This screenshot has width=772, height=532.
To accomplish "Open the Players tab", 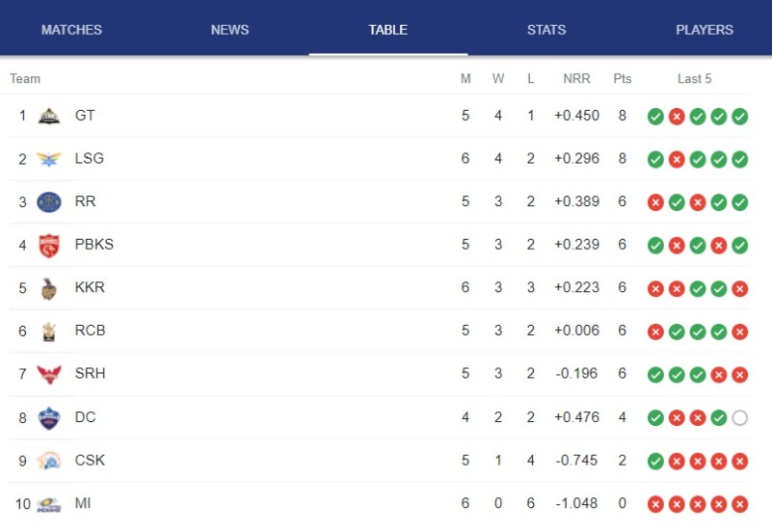I will pos(705,30).
